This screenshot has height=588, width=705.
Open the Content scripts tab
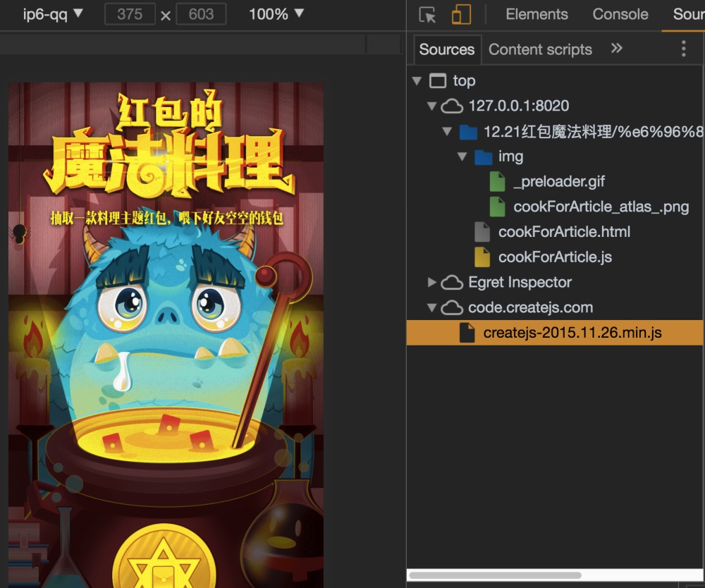click(540, 49)
